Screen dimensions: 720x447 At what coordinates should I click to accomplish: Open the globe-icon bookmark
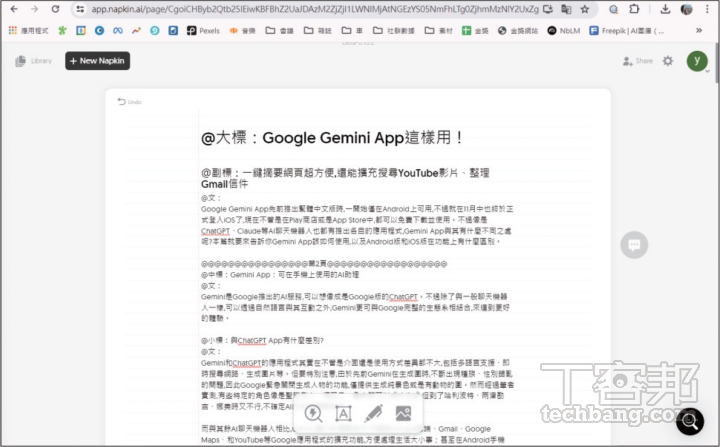pos(518,30)
